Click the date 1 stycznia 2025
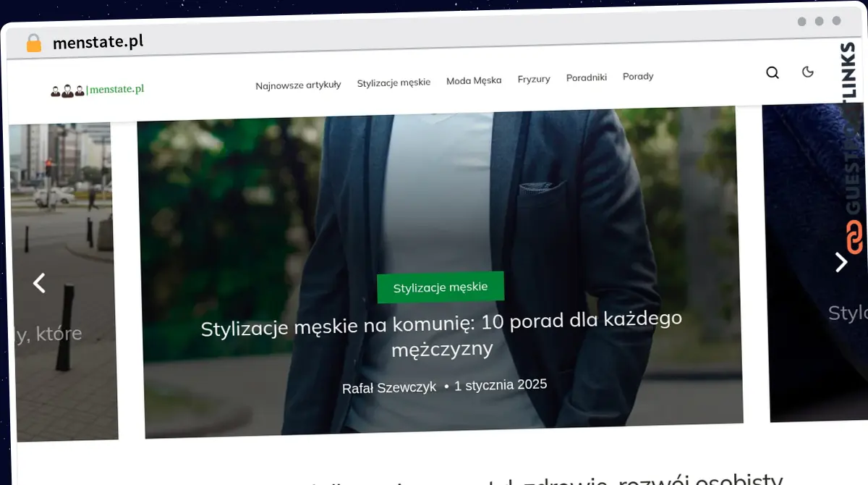 pyautogui.click(x=501, y=385)
